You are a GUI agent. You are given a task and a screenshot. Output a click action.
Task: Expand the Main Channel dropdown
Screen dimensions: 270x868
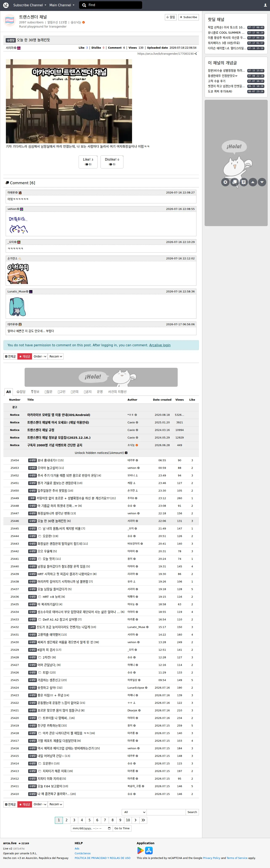tap(62, 5)
